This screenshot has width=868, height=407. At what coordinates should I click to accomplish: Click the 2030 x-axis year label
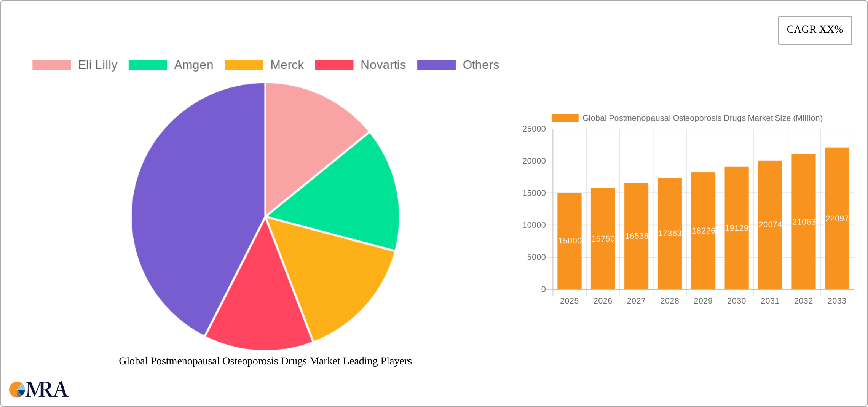click(x=736, y=301)
